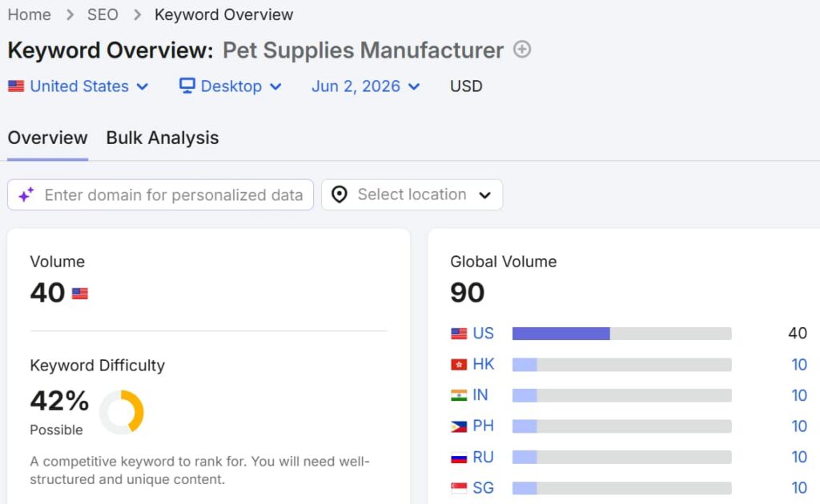Click the US volume bar
The height and width of the screenshot is (504, 820).
coord(621,334)
